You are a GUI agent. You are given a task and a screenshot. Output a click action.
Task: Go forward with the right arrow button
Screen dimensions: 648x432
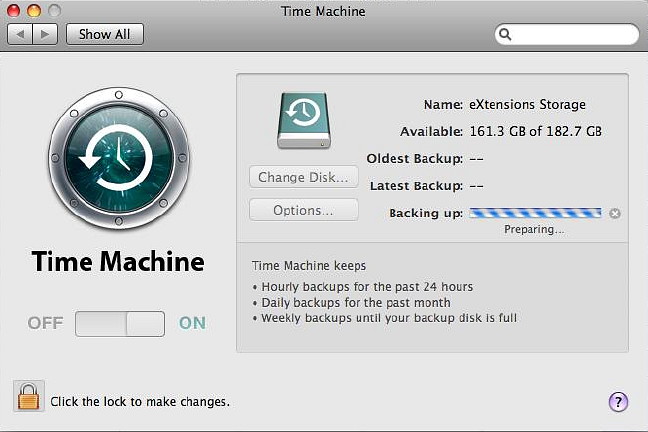pyautogui.click(x=45, y=34)
